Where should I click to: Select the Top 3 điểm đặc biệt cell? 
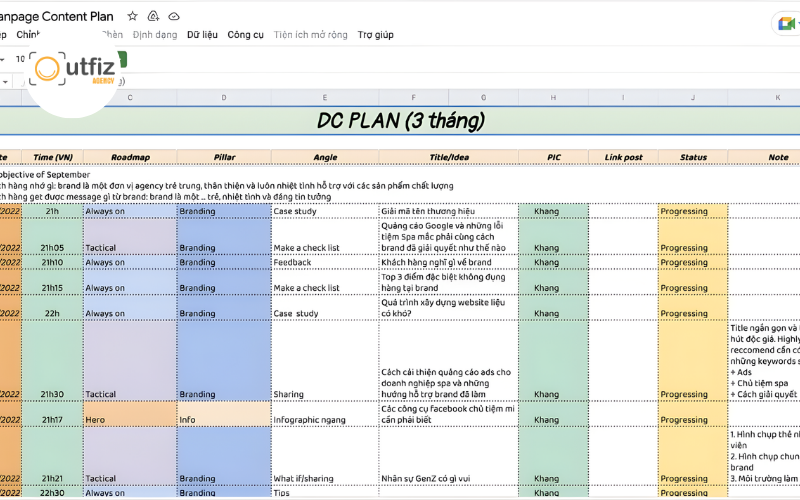pyautogui.click(x=448, y=282)
